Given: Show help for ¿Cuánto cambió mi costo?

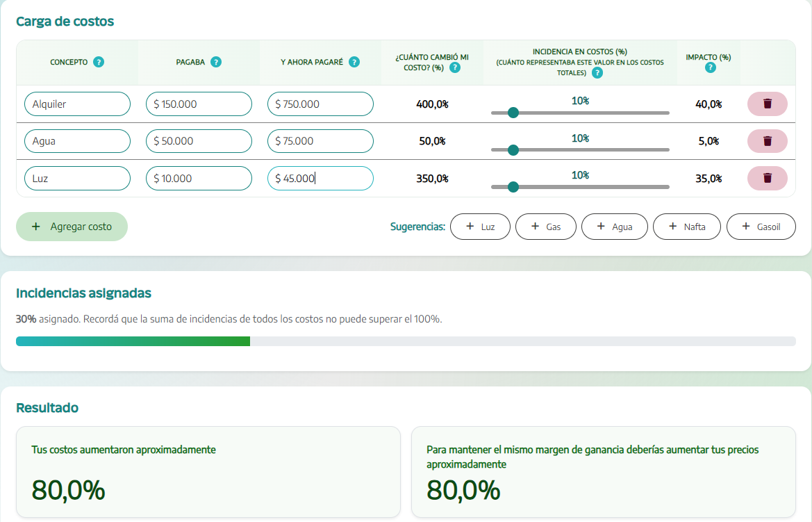Looking at the screenshot, I should tap(455, 67).
